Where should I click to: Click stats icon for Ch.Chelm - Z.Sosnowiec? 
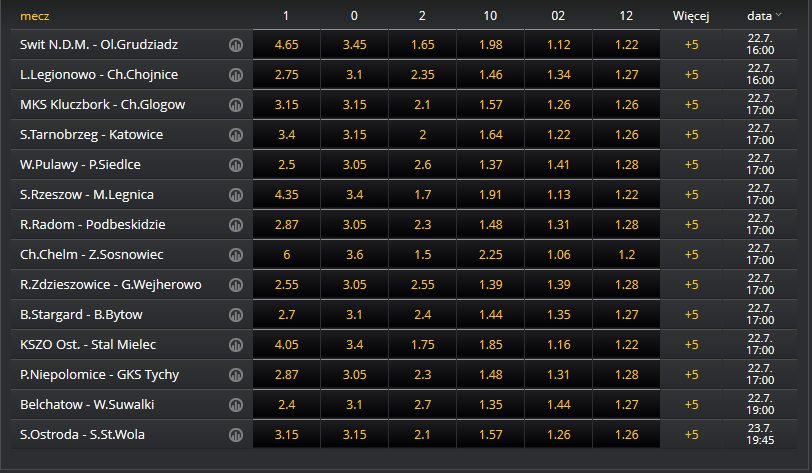click(236, 255)
